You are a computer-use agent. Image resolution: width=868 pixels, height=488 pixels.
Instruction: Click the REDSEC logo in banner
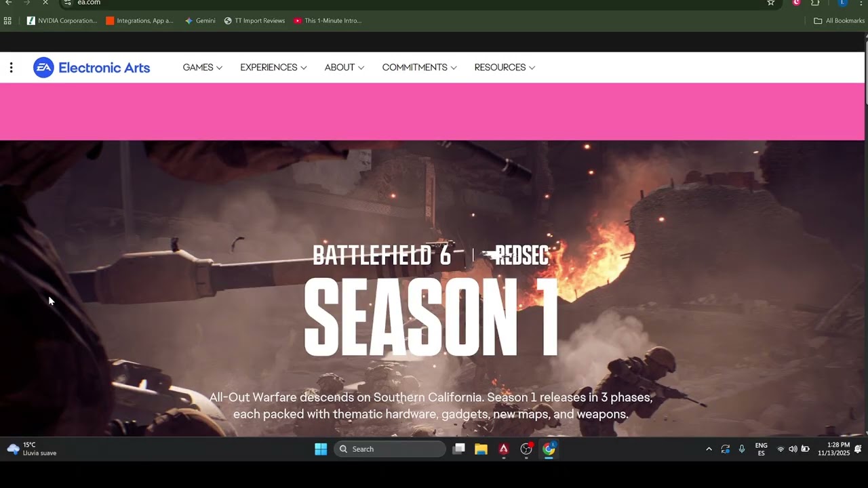click(x=515, y=256)
